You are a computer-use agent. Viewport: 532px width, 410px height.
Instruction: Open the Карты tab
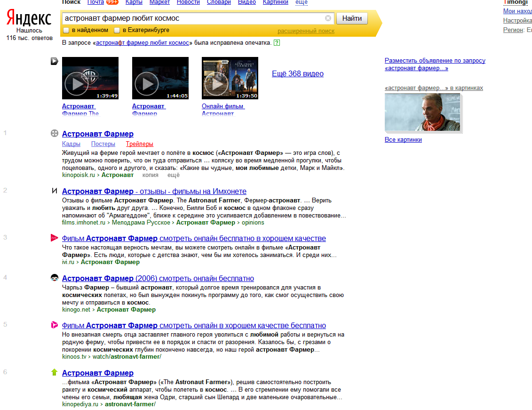[134, 2]
